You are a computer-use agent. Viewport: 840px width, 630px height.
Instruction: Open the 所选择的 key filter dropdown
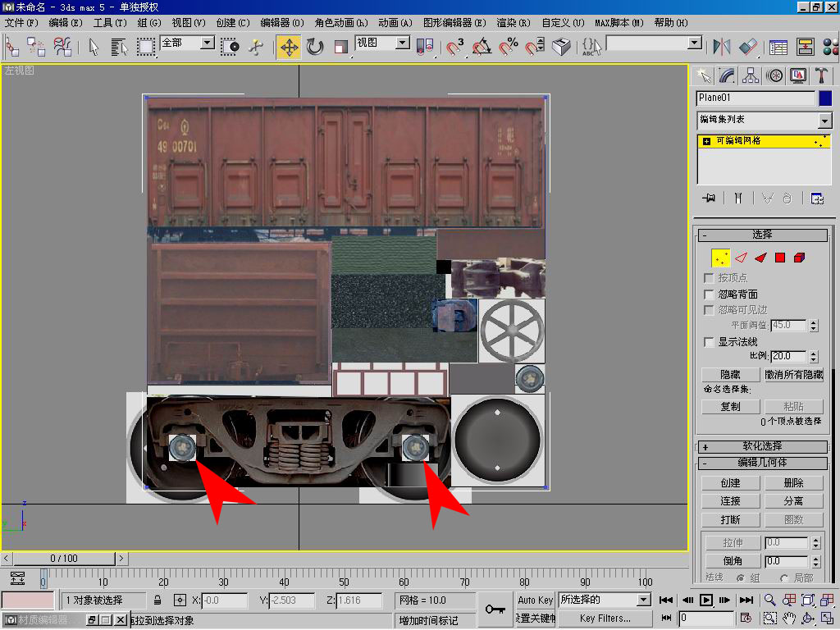[645, 600]
